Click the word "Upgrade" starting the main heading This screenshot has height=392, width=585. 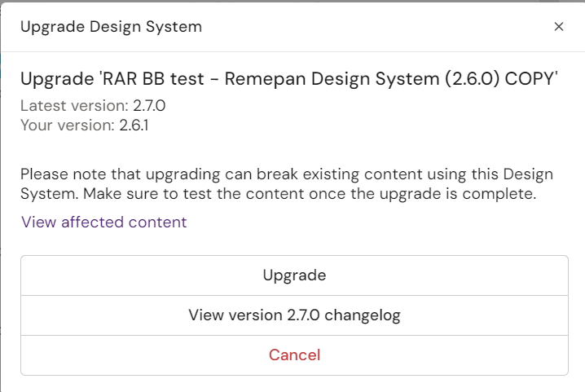pyautogui.click(x=56, y=79)
